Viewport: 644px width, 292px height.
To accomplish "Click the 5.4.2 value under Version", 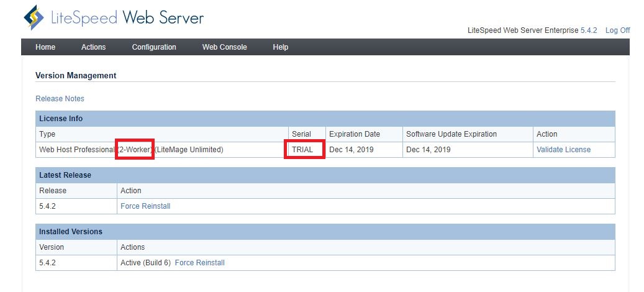I will (x=47, y=263).
